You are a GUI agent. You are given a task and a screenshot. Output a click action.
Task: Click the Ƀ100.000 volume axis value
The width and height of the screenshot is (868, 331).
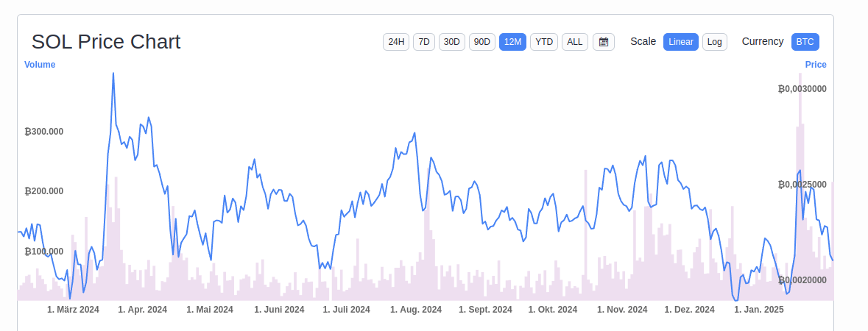click(43, 252)
